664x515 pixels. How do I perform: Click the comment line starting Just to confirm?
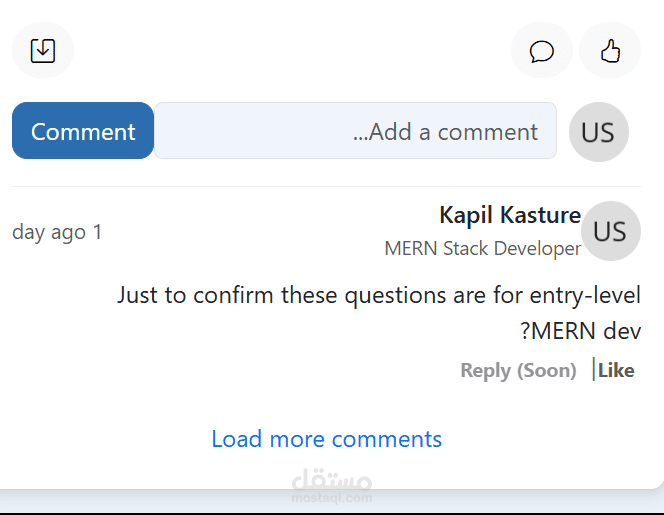click(x=378, y=295)
